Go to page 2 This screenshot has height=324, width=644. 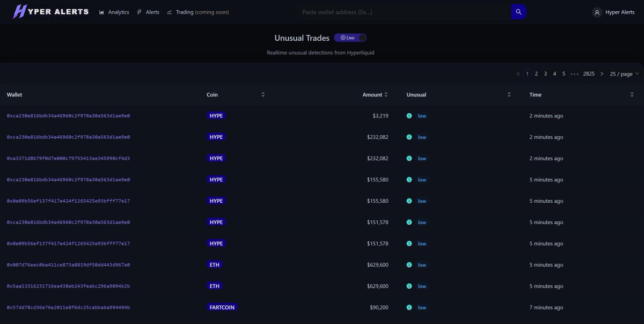(536, 73)
